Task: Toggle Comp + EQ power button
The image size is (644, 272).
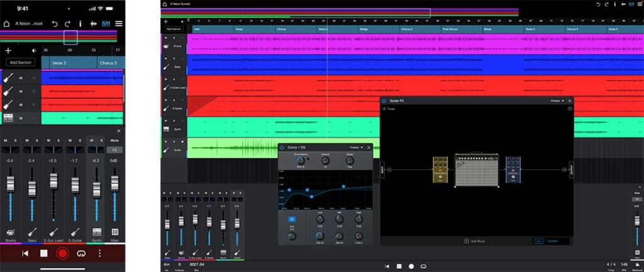Action: point(282,147)
